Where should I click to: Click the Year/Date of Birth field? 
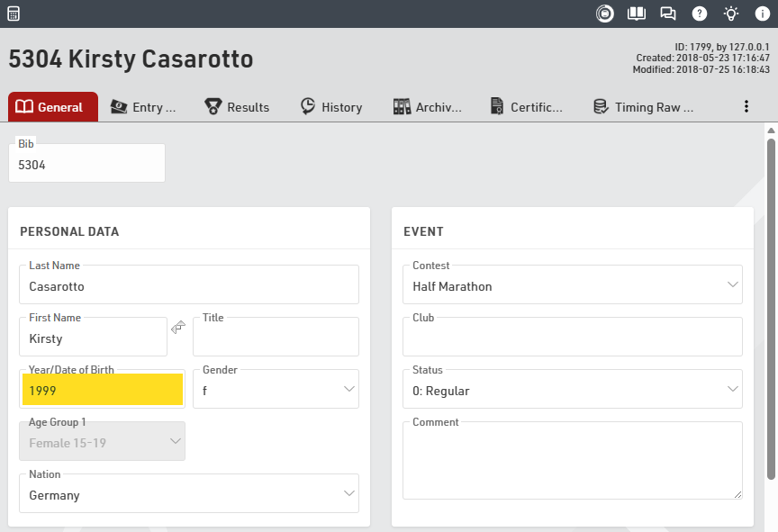click(102, 390)
